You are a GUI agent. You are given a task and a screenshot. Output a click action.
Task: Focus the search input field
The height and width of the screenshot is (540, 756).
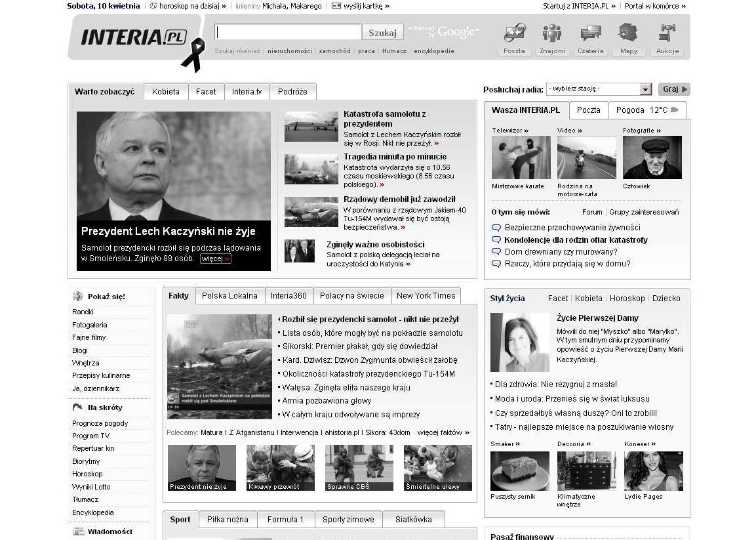pos(288,32)
